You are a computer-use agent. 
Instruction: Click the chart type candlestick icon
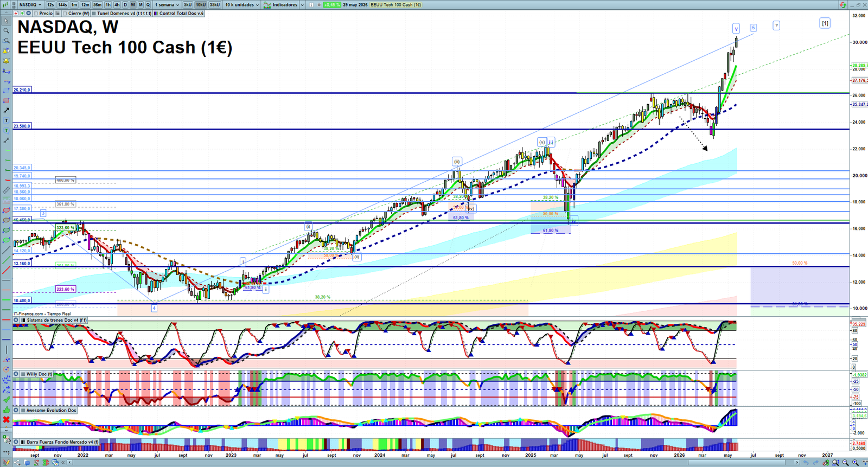(5, 4)
